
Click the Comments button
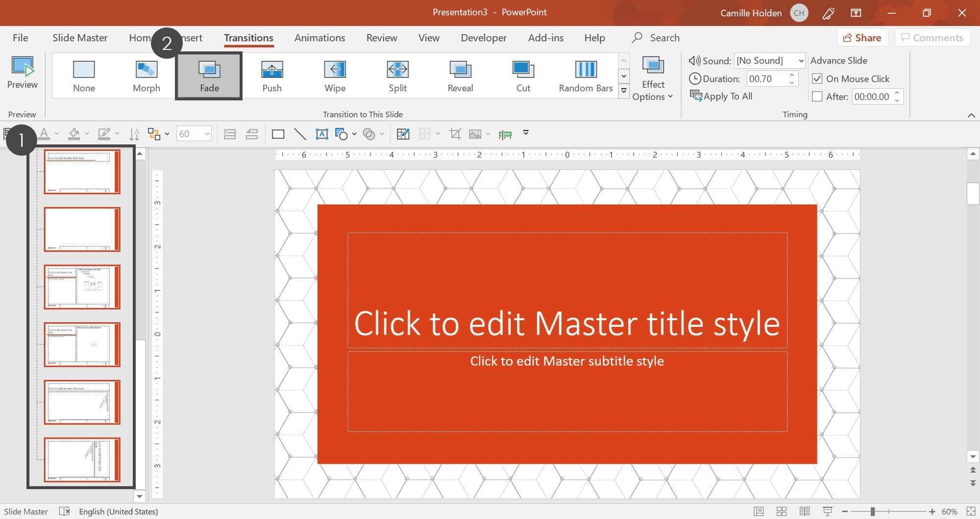click(932, 38)
